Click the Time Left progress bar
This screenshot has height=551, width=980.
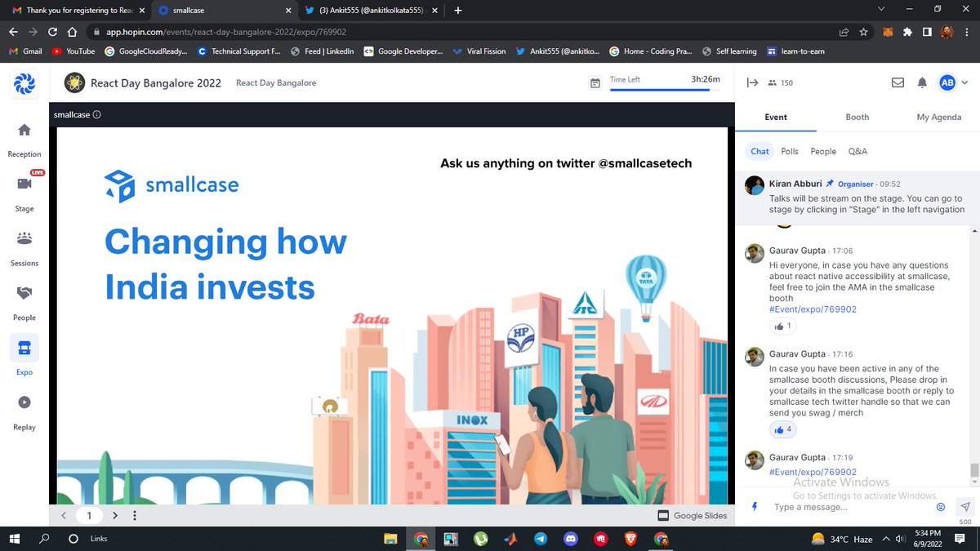665,90
